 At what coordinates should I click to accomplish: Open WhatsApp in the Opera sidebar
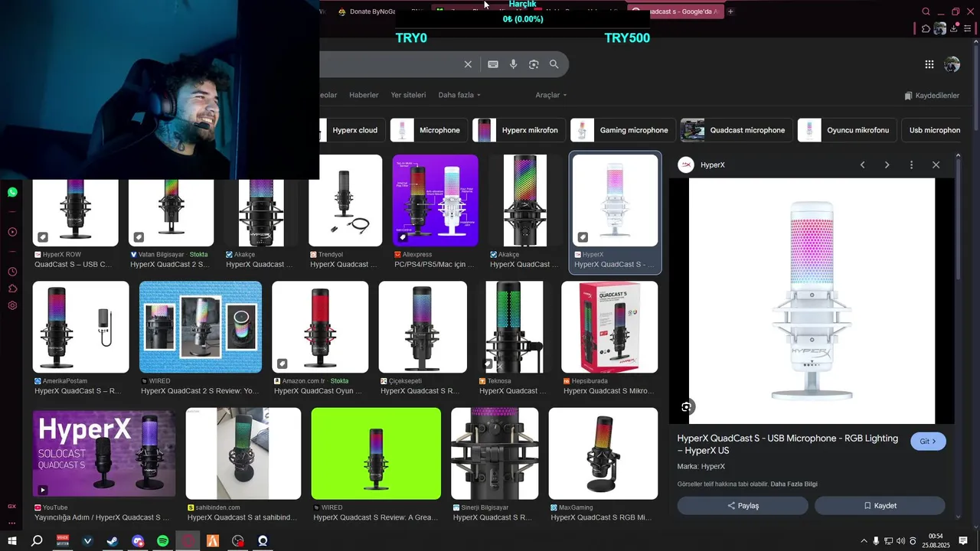coord(12,192)
